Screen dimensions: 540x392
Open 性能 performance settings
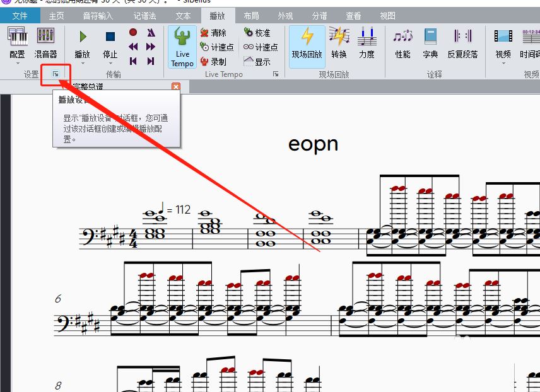[402, 43]
